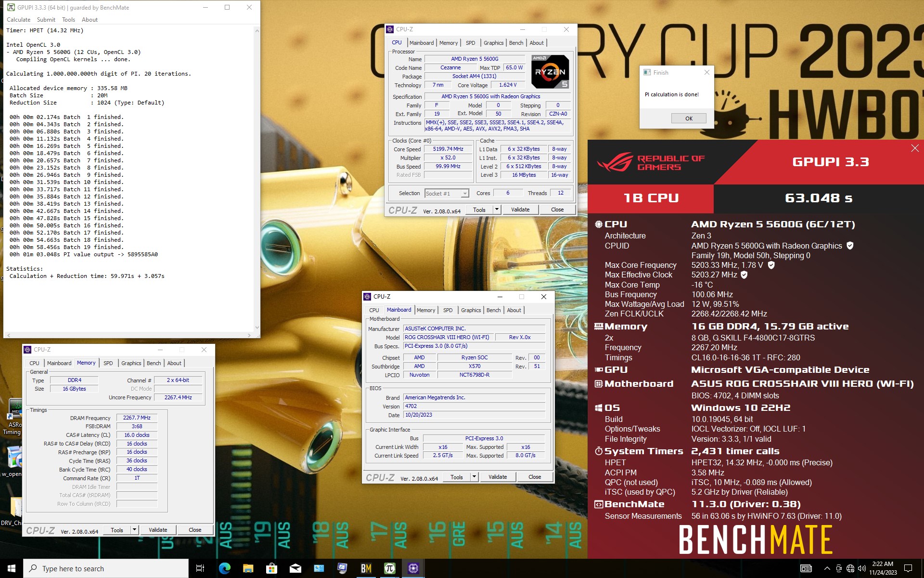Close the BenchMate result panel
Image resolution: width=924 pixels, height=578 pixels.
914,148
